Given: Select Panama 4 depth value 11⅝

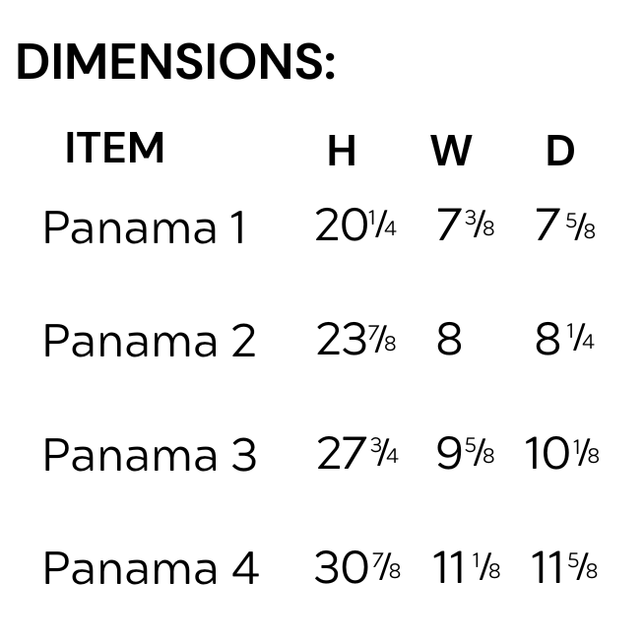Looking at the screenshot, I should click(x=564, y=568).
